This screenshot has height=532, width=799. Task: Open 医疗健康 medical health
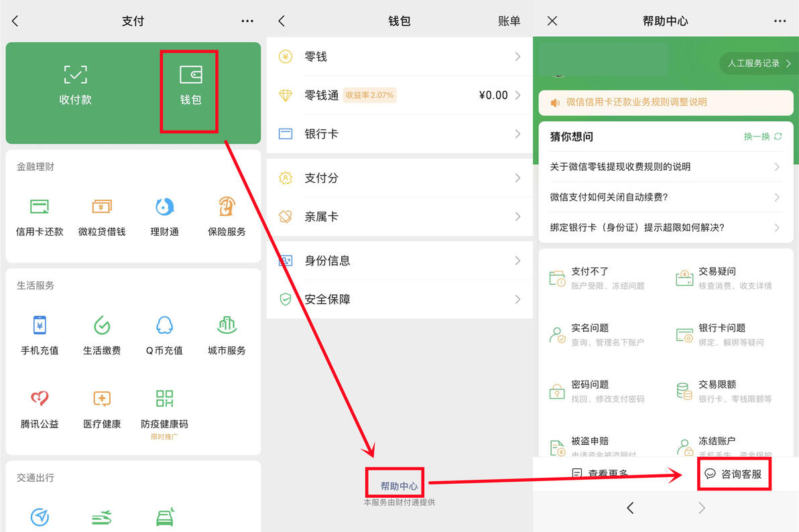pos(102,409)
